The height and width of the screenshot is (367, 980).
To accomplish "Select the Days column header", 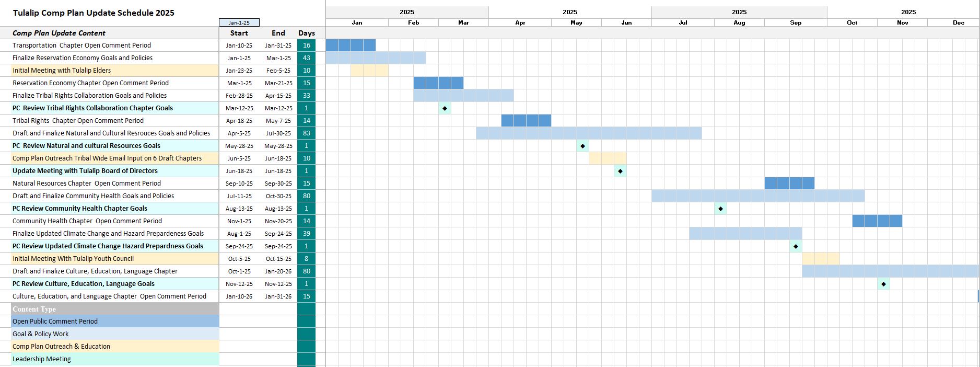I will [x=306, y=33].
